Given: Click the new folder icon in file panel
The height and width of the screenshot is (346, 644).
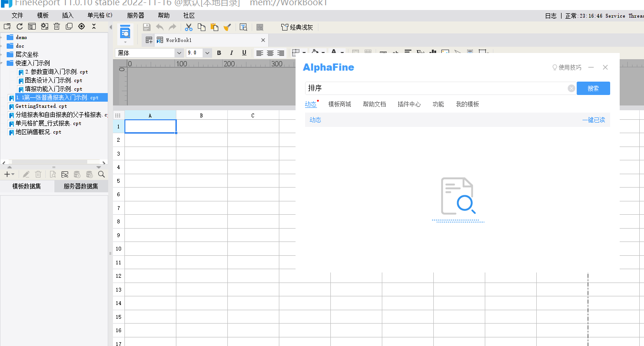Looking at the screenshot, I should click(7, 27).
